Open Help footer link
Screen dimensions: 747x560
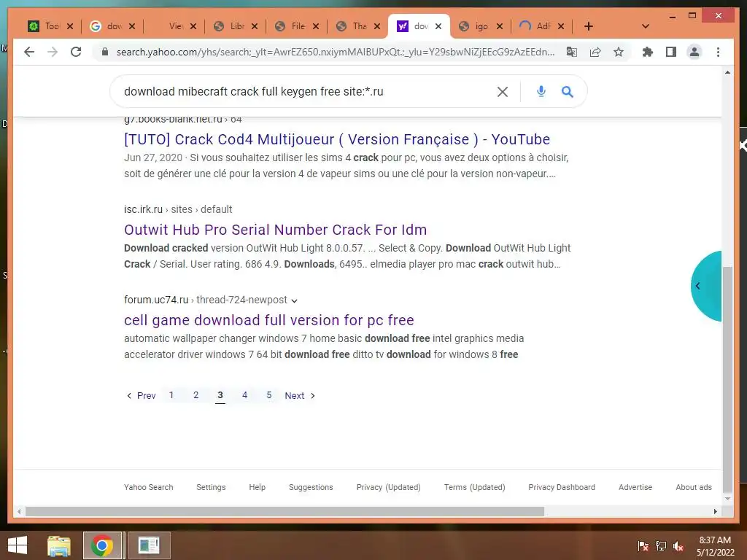[x=257, y=487]
